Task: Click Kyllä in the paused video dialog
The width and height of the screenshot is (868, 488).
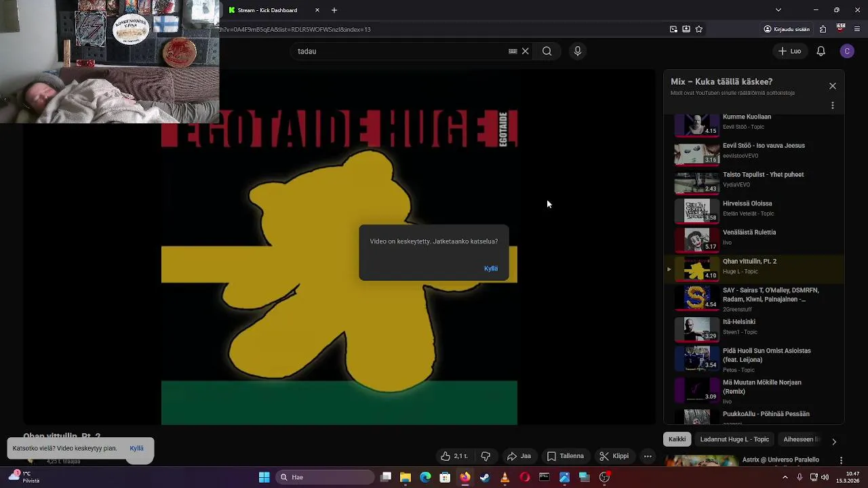Action: (491, 268)
